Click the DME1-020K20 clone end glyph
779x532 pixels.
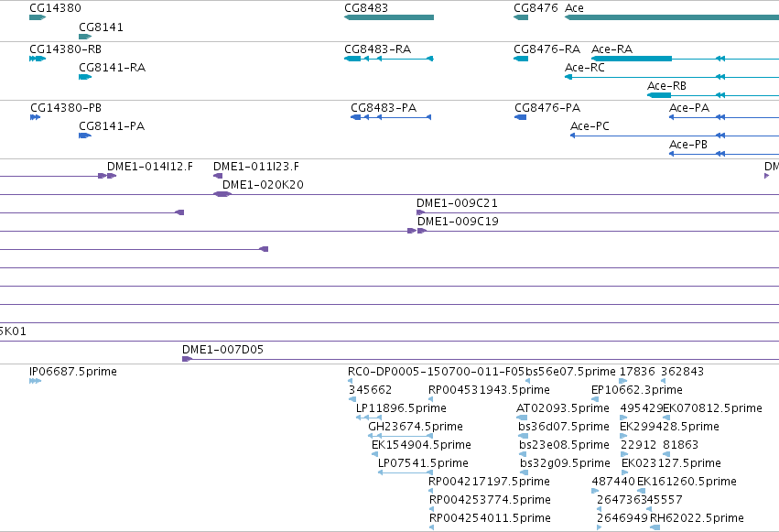point(222,194)
